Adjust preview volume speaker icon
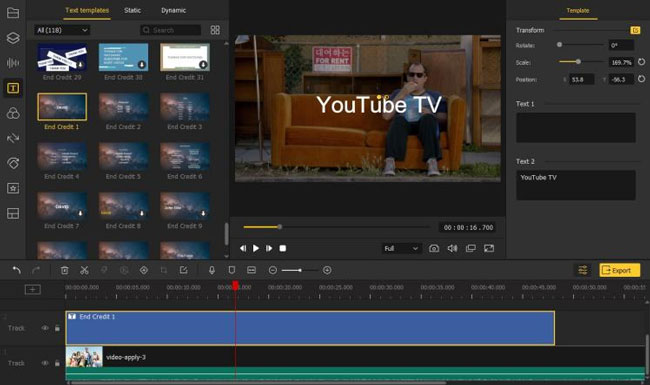The width and height of the screenshot is (650, 385). tap(452, 248)
